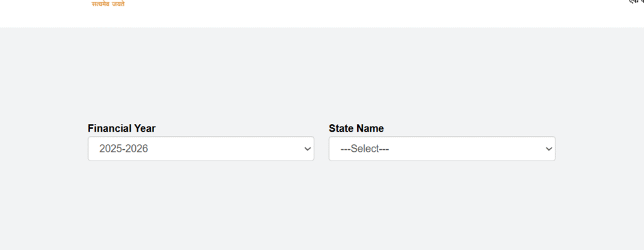Click the chevron arrow in Financial Year field
Image resolution: width=644 pixels, height=250 pixels.
(308, 149)
